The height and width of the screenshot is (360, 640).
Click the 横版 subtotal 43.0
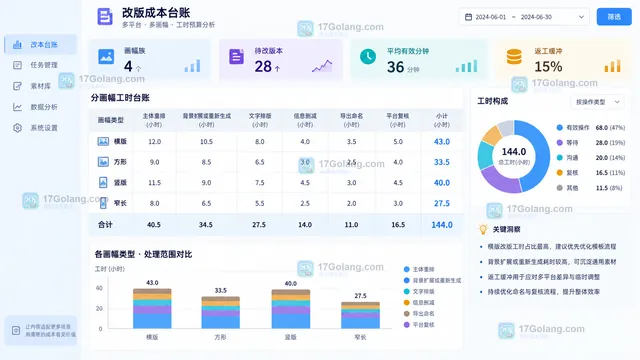pyautogui.click(x=442, y=142)
